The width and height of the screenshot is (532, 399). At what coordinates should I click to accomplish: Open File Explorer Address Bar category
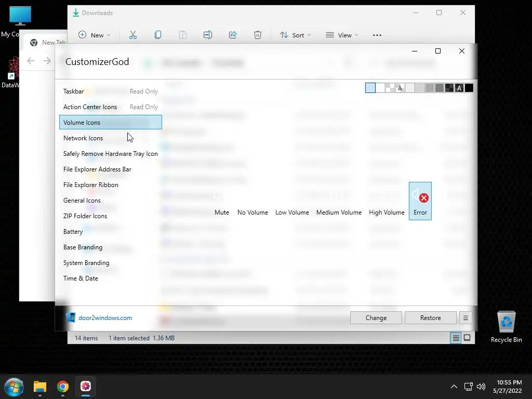(x=110, y=169)
